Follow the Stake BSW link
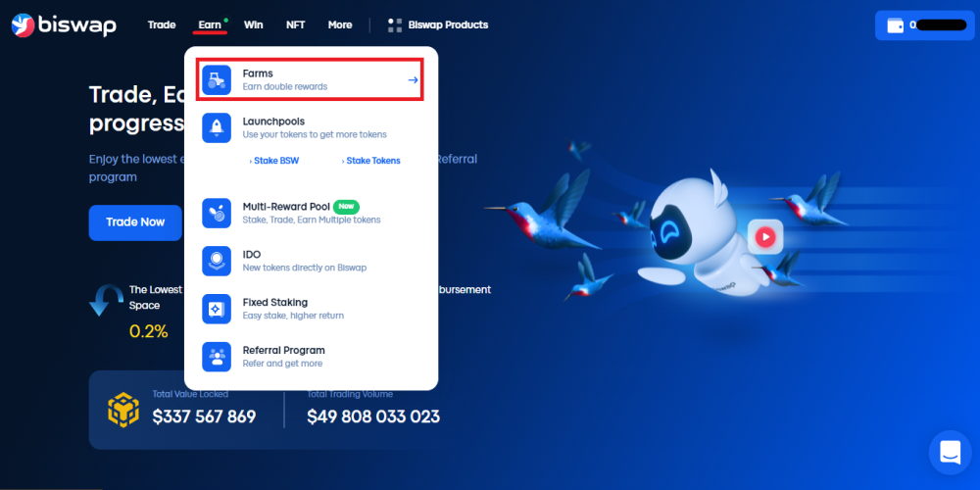The width and height of the screenshot is (980, 490). point(274,161)
